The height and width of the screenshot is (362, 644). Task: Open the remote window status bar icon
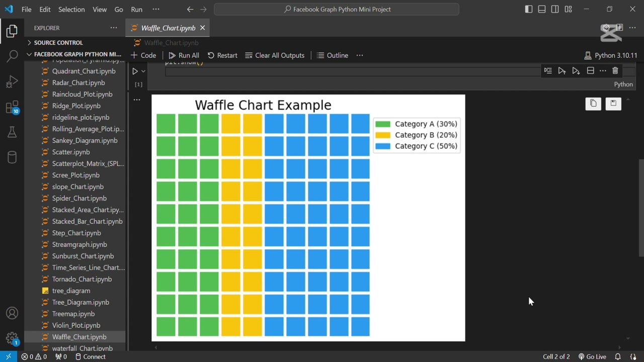coord(8,356)
